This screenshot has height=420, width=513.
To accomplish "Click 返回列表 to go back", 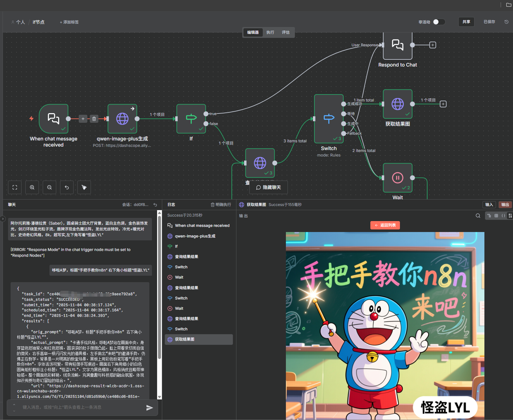I will coord(385,225).
